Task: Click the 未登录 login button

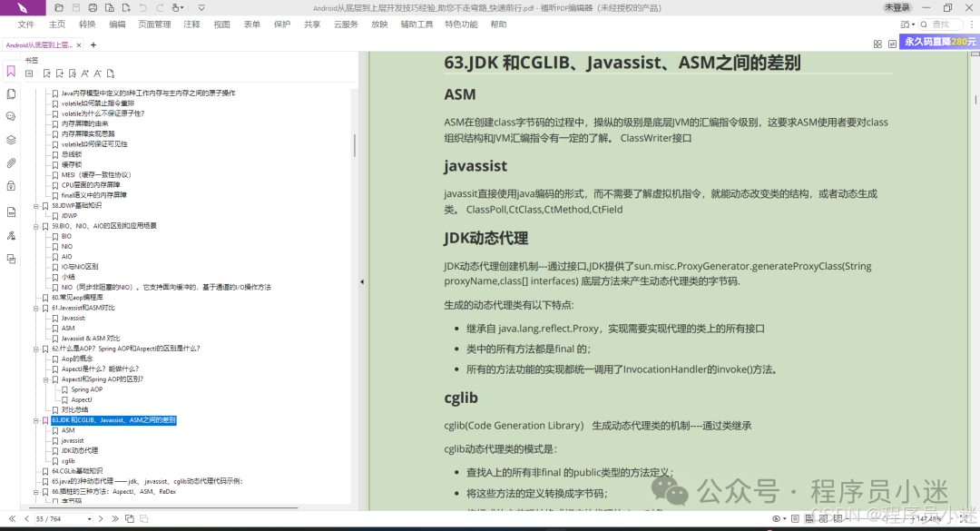Action: coord(897,7)
